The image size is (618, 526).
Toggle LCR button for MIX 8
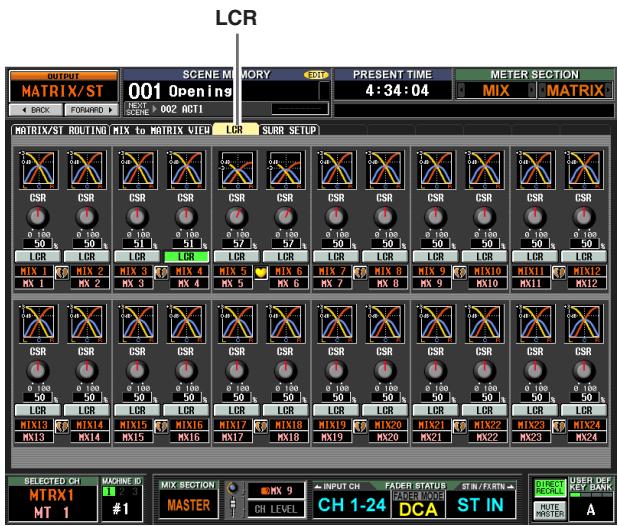coord(385,257)
